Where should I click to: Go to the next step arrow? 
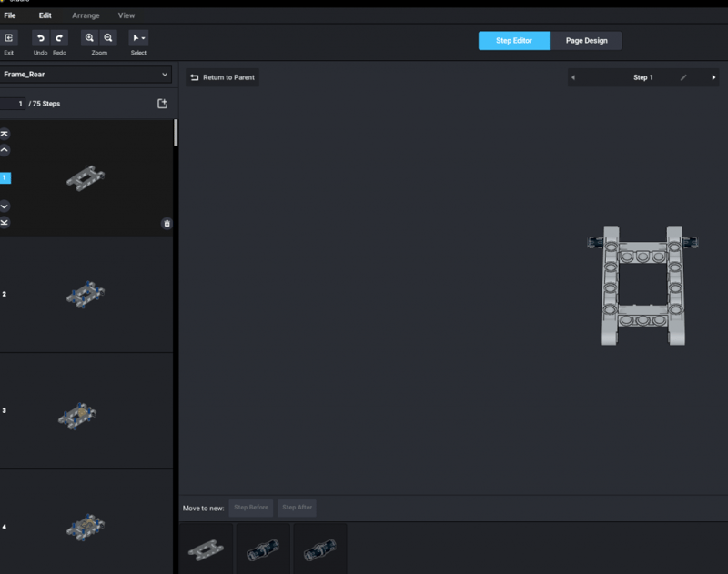click(x=713, y=77)
